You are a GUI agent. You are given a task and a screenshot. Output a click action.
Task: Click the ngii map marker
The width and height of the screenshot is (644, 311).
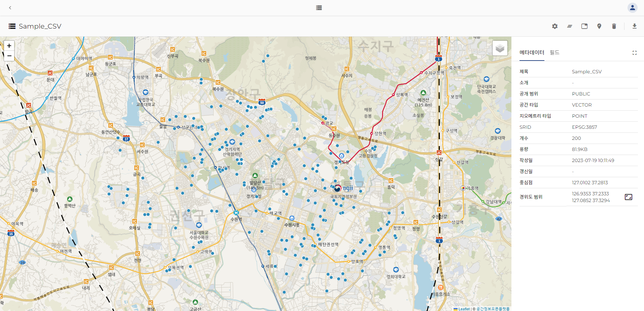(337, 188)
